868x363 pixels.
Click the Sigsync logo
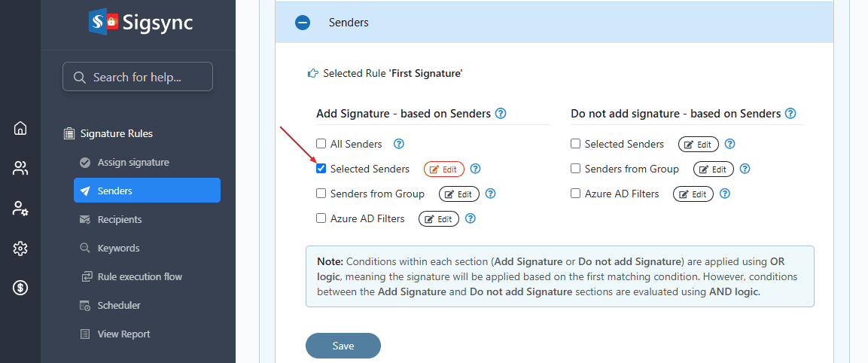click(141, 23)
